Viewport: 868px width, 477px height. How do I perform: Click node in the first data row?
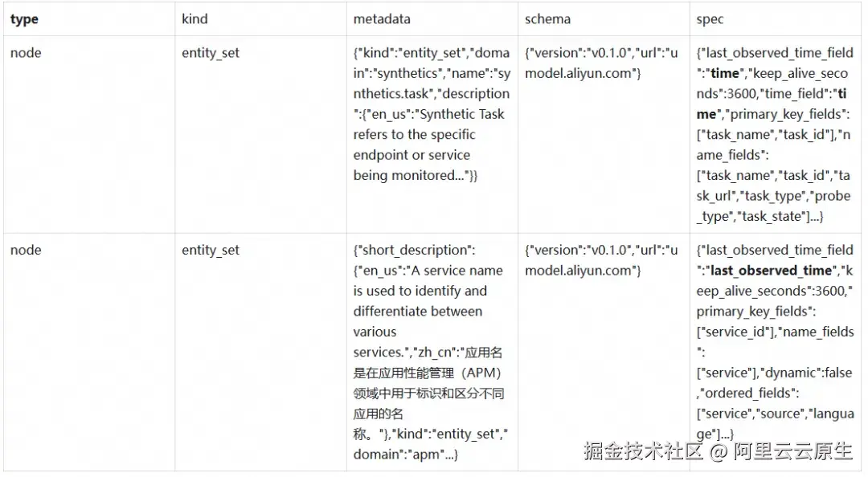(26, 53)
